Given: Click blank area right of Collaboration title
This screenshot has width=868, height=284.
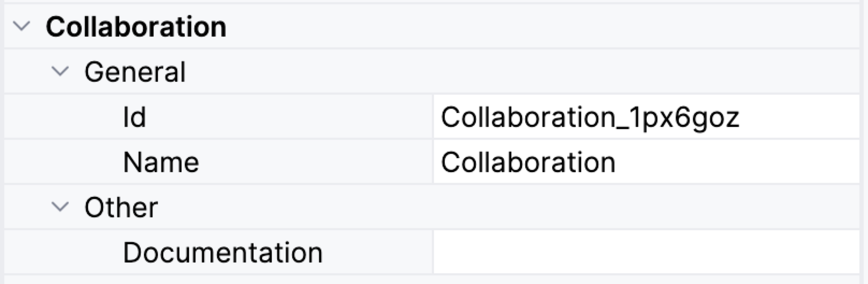Looking at the screenshot, I should click(537, 26).
